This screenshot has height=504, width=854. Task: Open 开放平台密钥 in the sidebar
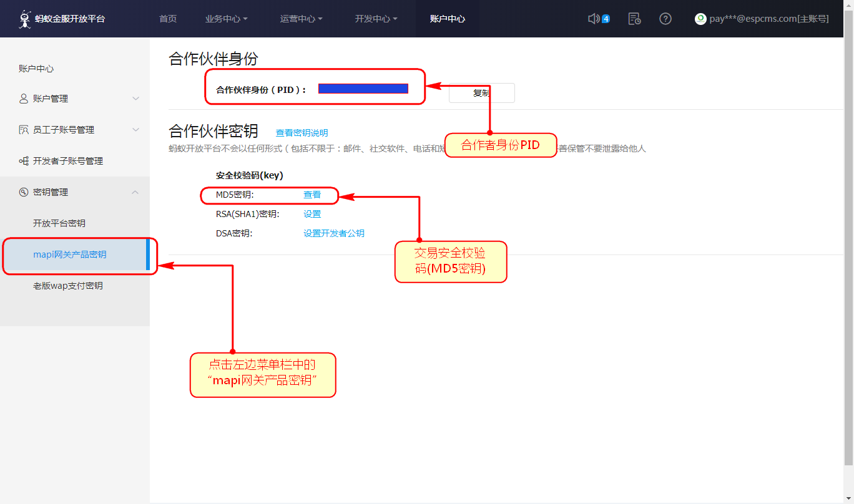coord(59,223)
